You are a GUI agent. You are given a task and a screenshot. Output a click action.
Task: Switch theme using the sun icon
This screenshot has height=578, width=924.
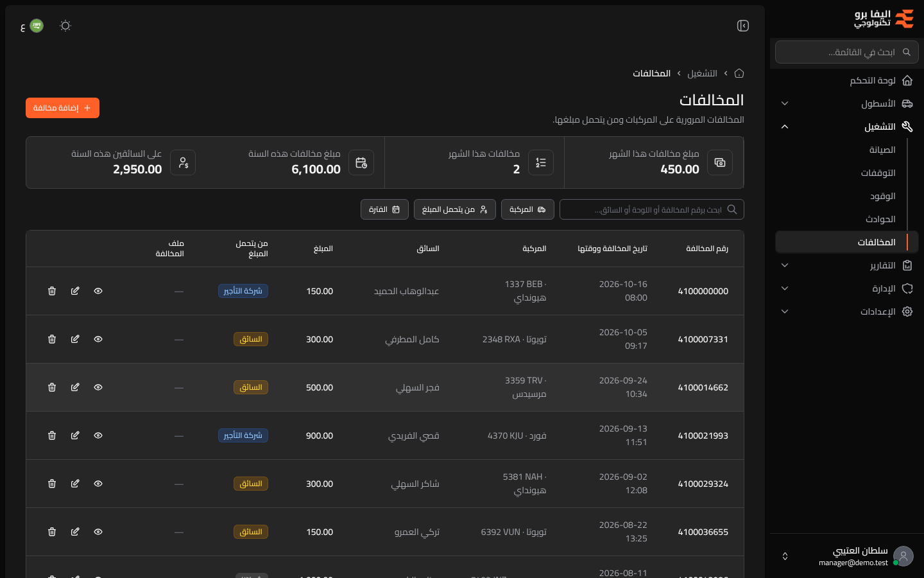[x=65, y=26]
